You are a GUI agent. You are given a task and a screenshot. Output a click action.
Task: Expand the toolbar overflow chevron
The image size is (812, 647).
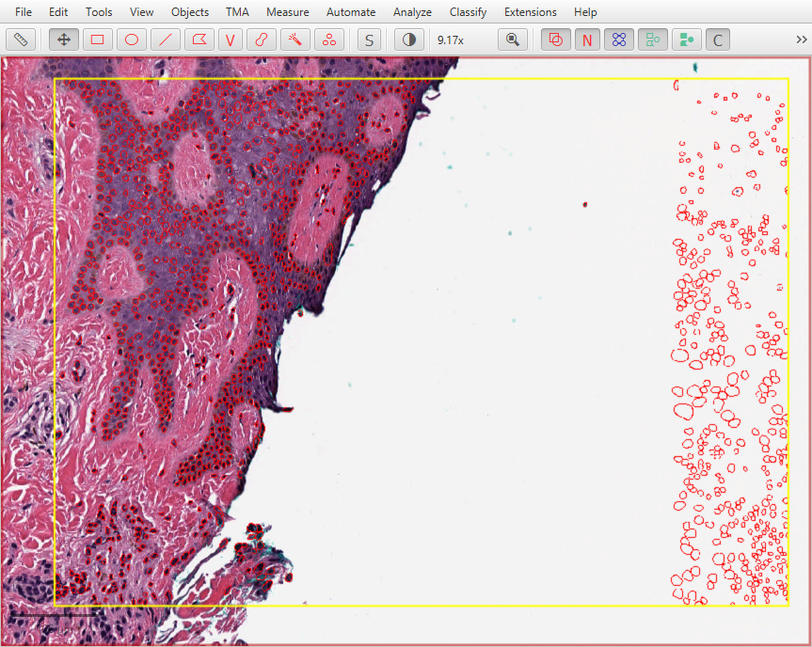pos(801,39)
